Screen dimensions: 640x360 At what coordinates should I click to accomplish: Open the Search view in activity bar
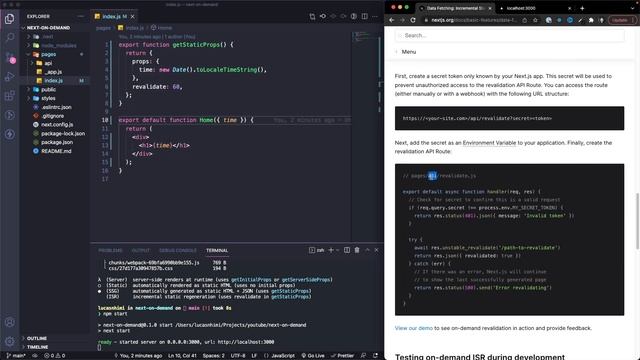9,38
